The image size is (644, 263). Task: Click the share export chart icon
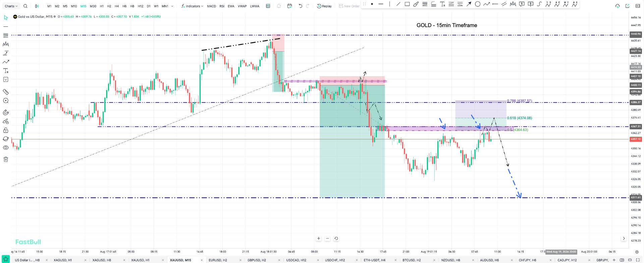[627, 6]
